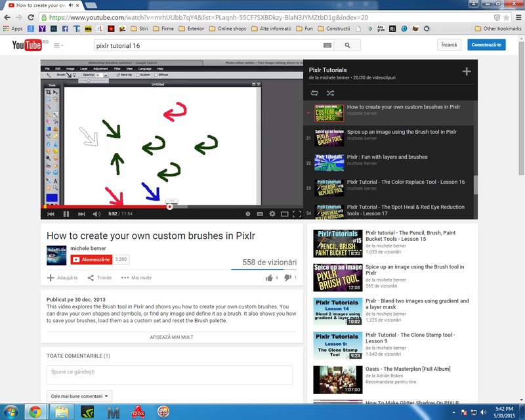
Task: Open playlist item 'Pixlr : Fun with layers and brushes'
Action: 388,163
